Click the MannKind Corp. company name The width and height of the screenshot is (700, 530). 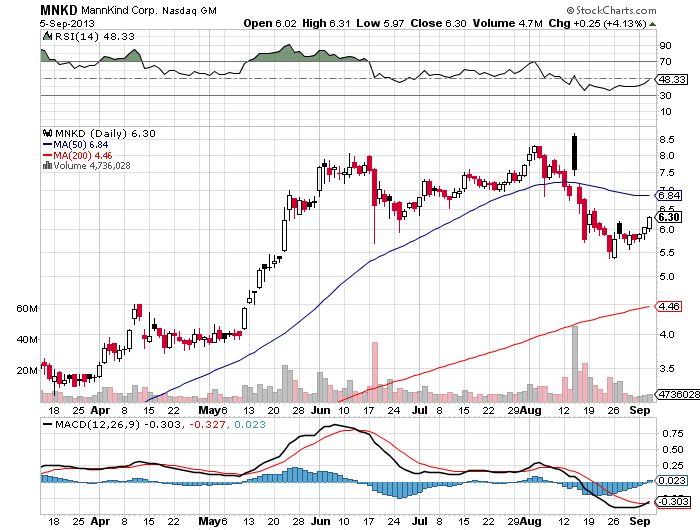pyautogui.click(x=119, y=10)
